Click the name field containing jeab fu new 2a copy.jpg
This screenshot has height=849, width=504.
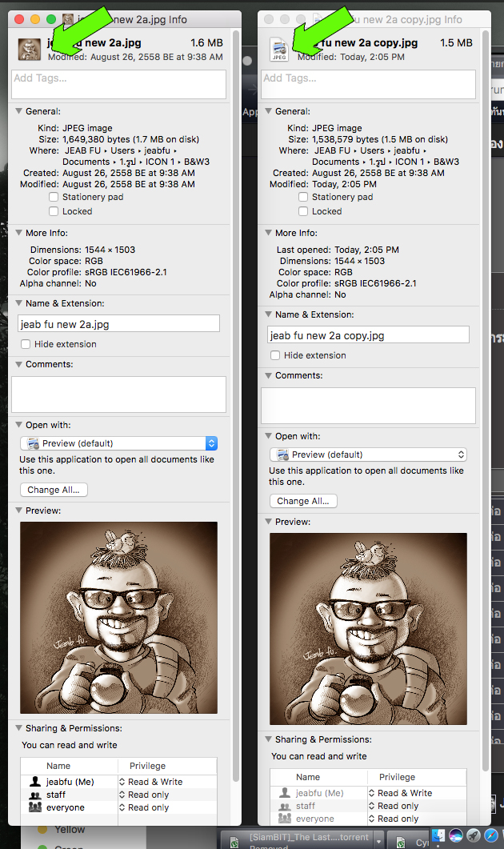coord(368,335)
